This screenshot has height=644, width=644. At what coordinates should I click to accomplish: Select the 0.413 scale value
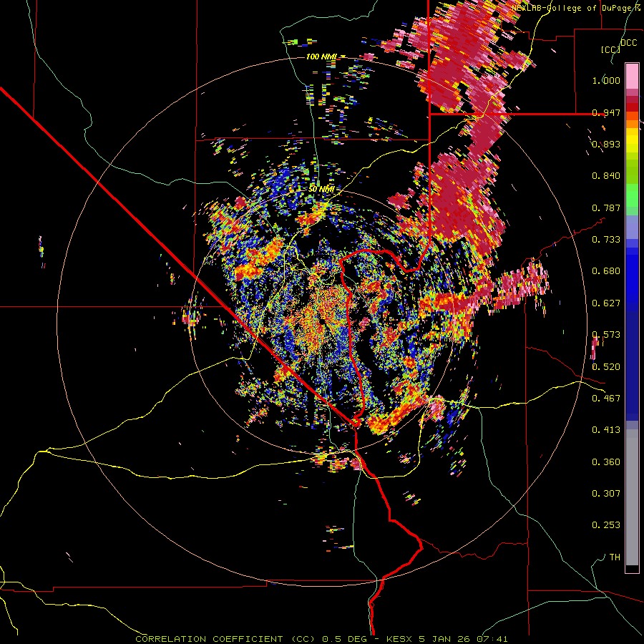(x=606, y=430)
